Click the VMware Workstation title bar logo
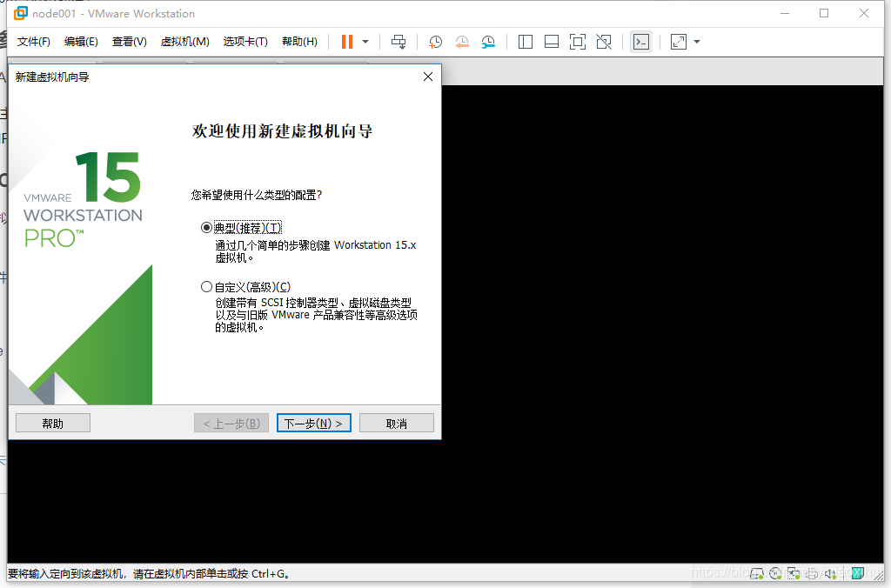This screenshot has height=588, width=891. point(21,13)
